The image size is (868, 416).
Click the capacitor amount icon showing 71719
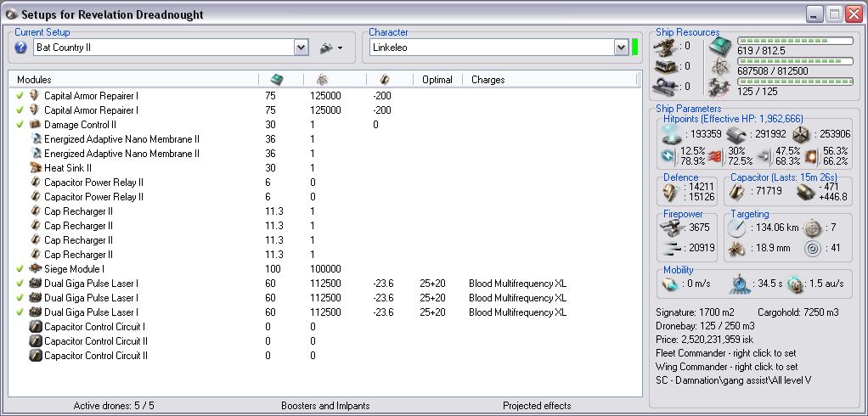[737, 191]
